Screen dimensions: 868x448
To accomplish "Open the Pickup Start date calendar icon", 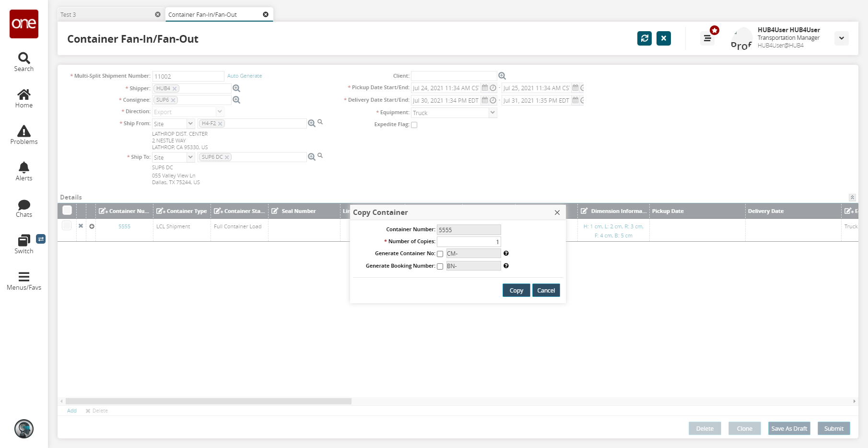I will point(485,88).
